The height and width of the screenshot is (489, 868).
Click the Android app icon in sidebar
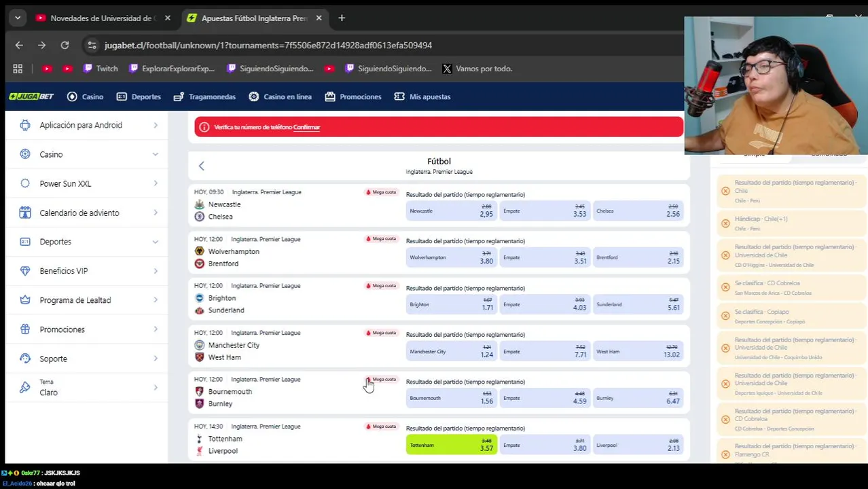pos(25,125)
